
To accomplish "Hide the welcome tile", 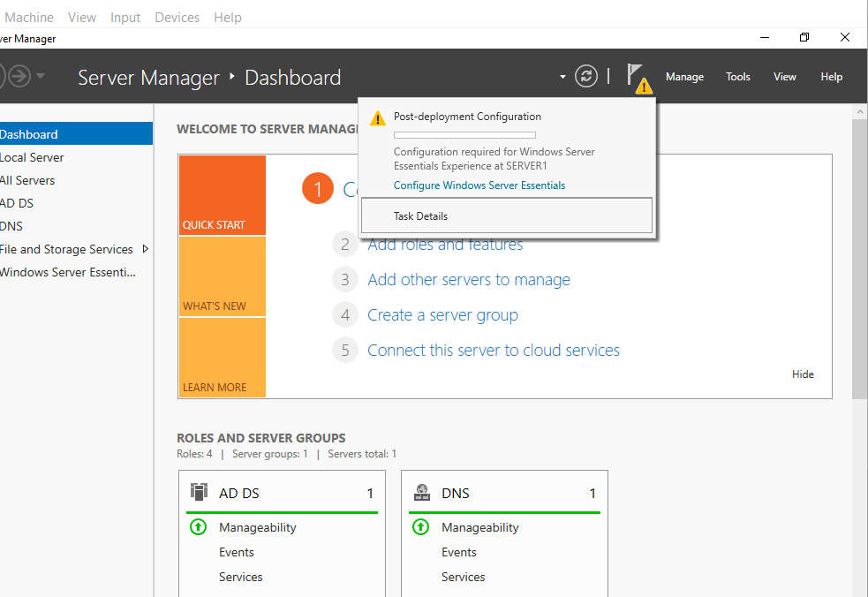I will pos(803,374).
